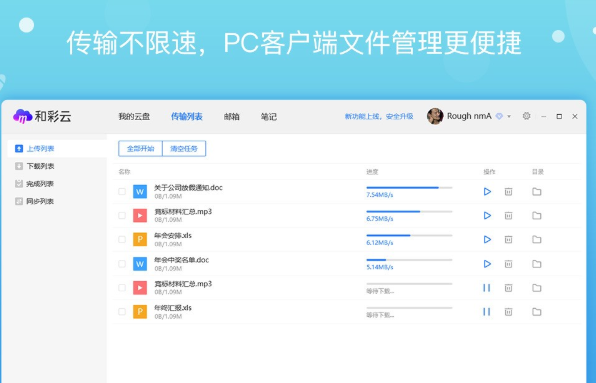596x383 pixels.
Task: Select checkbox of waiting 竞标材料汇总.mp3 row
Action: point(122,288)
